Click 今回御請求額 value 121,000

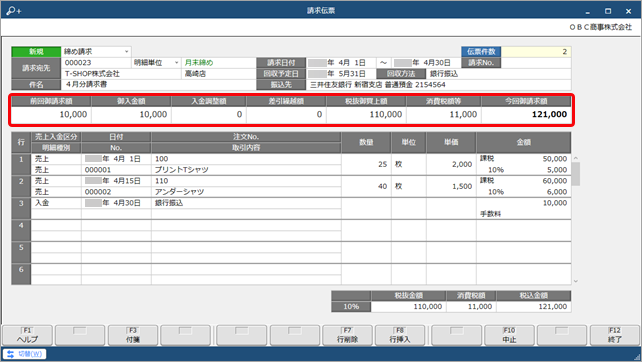click(549, 114)
